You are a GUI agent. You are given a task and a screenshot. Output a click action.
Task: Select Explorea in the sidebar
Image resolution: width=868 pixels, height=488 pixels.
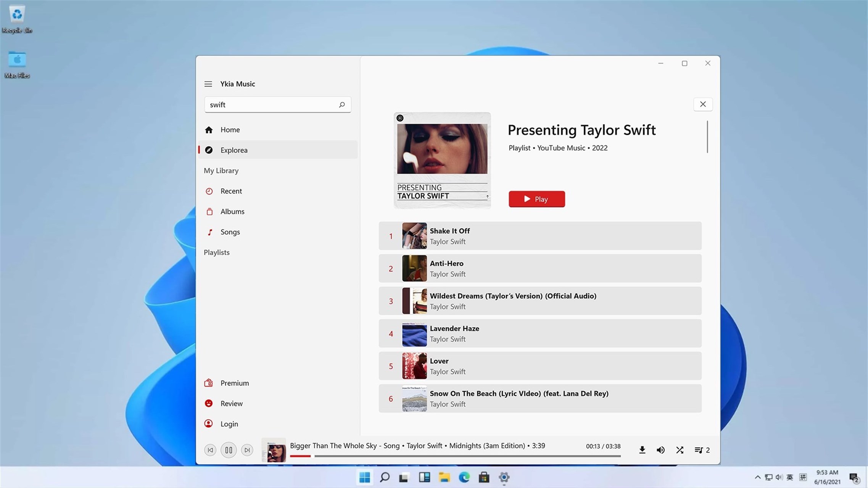[234, 150]
